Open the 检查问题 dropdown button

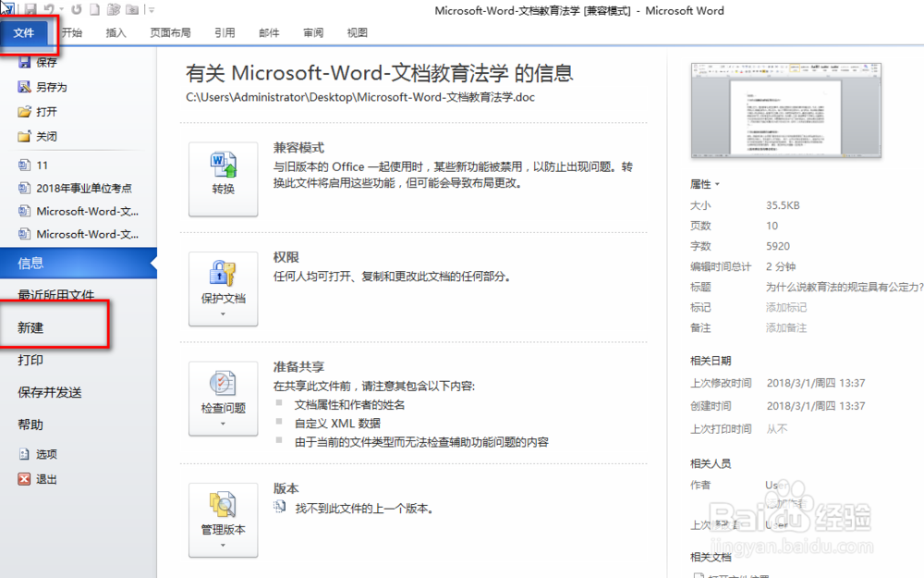point(224,398)
